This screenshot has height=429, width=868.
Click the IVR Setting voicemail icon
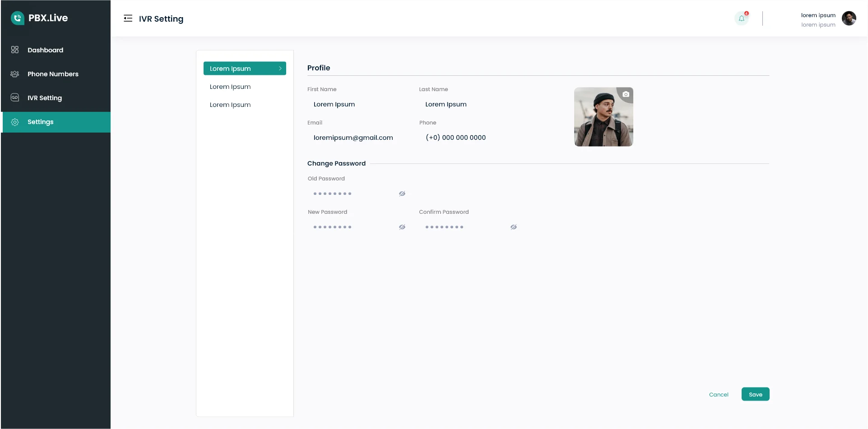coord(15,98)
